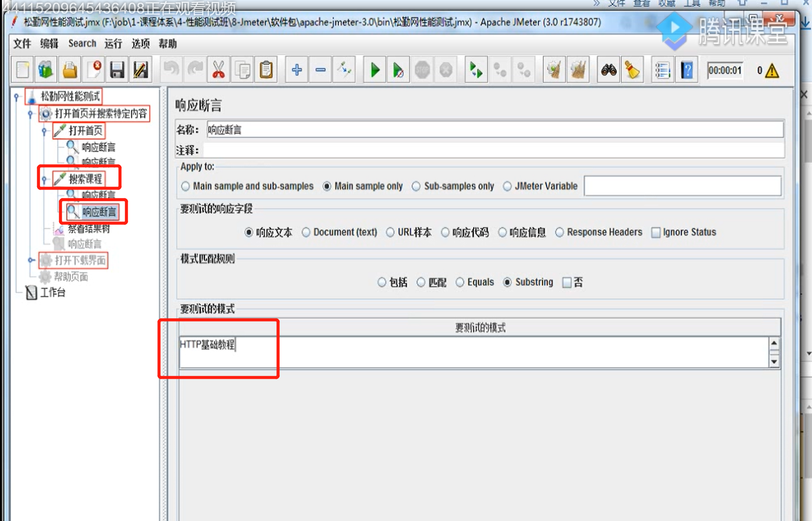Select 察看结果树 in the tree
812x521 pixels.
pyautogui.click(x=89, y=229)
